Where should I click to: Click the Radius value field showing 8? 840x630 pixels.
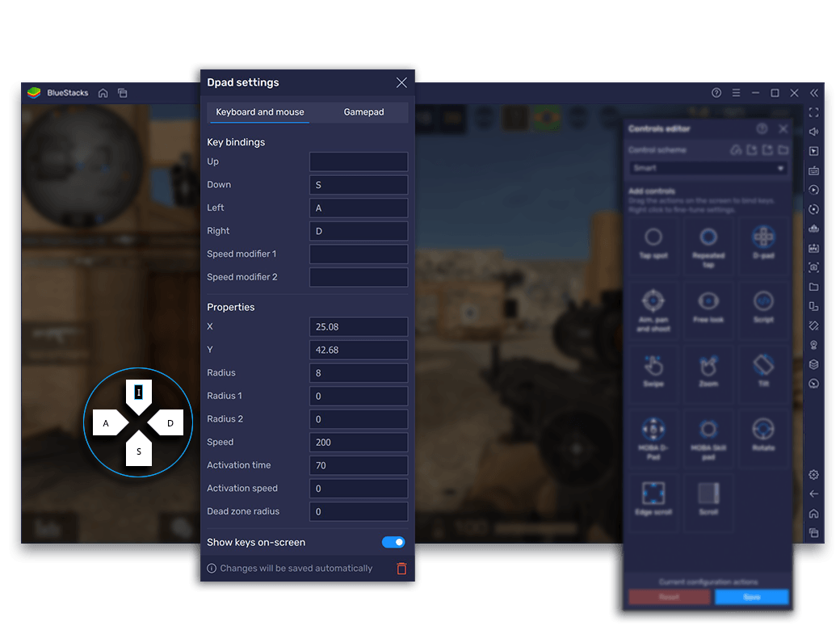click(x=359, y=373)
